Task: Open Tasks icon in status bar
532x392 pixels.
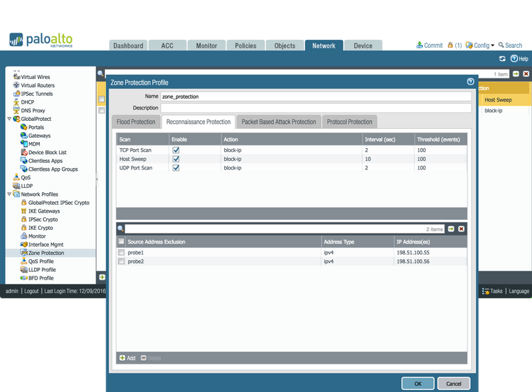Action: (486, 291)
